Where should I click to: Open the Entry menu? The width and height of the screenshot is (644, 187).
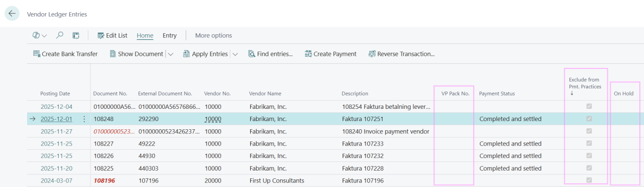(x=170, y=36)
